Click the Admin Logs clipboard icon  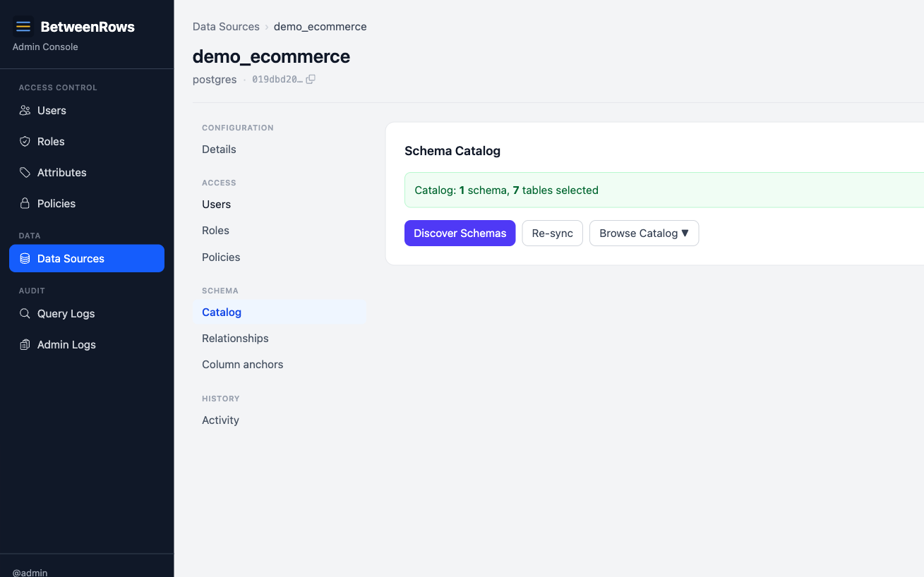(x=25, y=345)
